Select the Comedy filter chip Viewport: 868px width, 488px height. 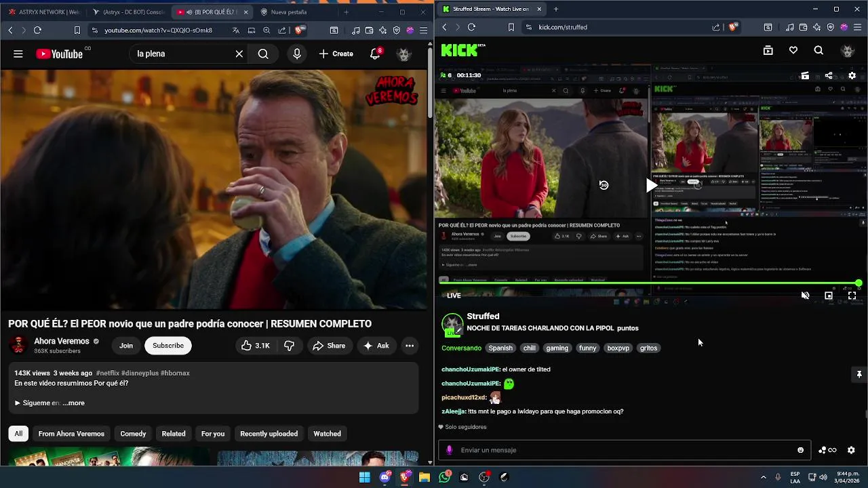tap(133, 434)
